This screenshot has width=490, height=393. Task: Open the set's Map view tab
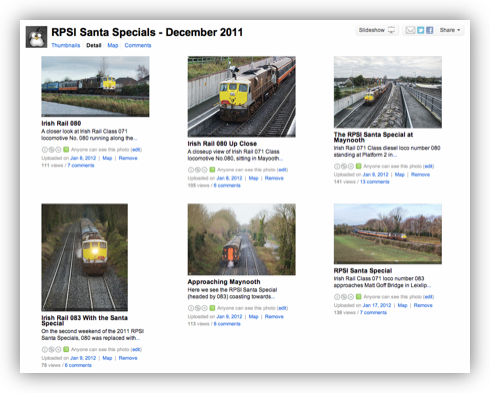pyautogui.click(x=113, y=45)
